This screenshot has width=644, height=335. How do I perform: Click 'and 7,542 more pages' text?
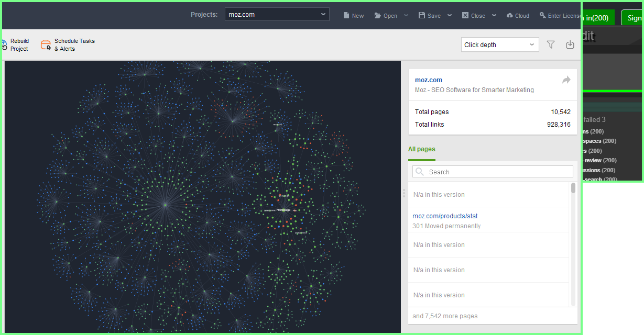pos(445,316)
